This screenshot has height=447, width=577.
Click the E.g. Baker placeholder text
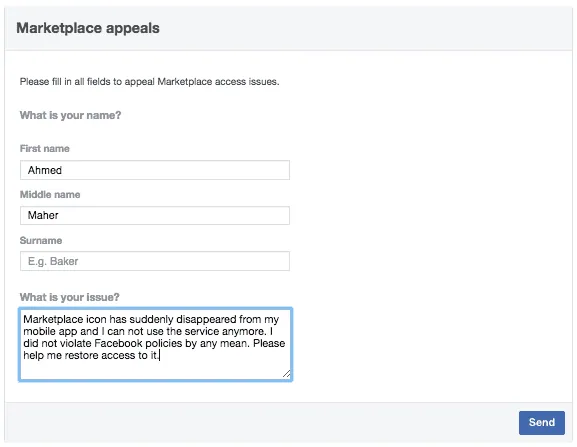53,261
